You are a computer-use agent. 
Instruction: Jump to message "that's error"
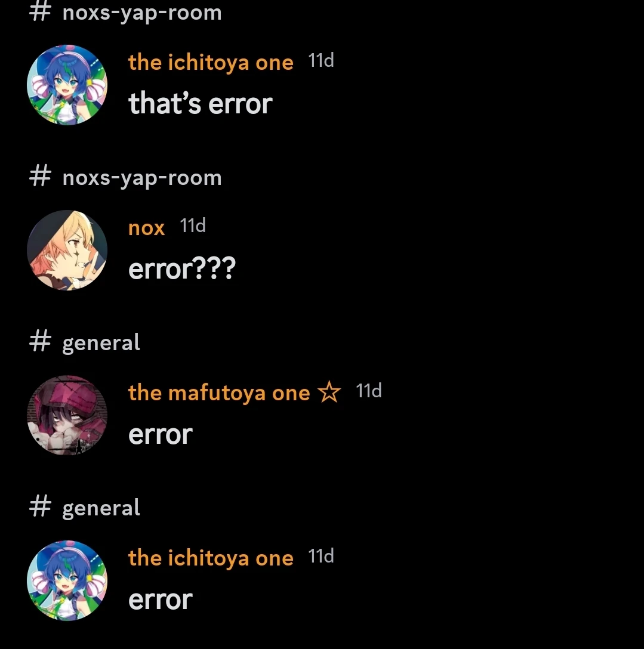point(201,103)
